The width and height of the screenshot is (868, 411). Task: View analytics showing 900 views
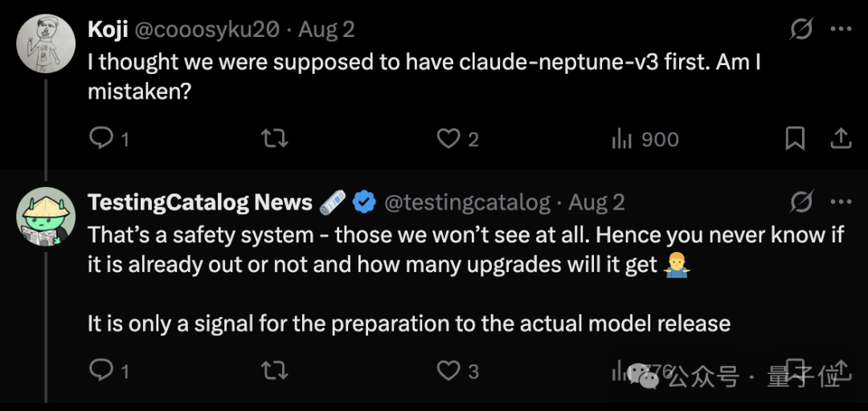point(645,140)
